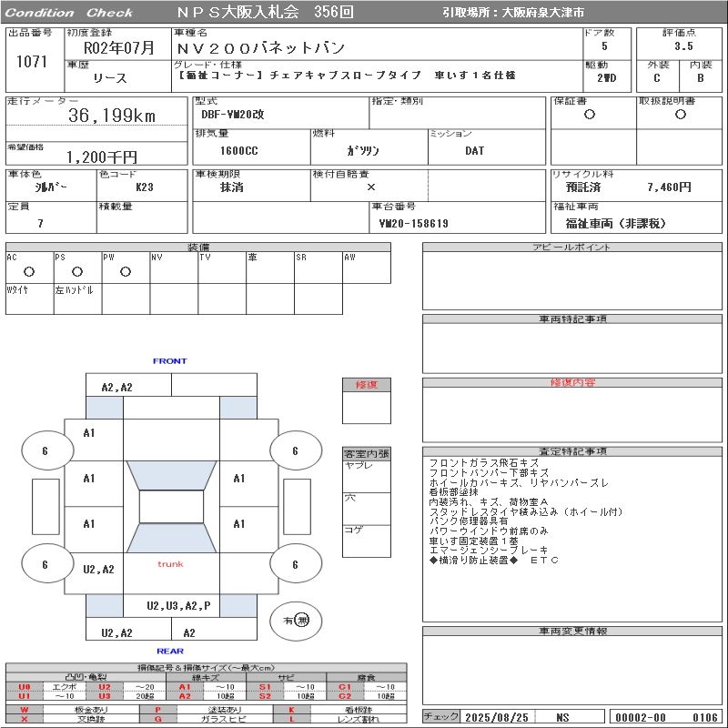Image resolution: width=728 pixels, height=728 pixels.
Task: Click the red trunk label on diagram
Action: (170, 564)
